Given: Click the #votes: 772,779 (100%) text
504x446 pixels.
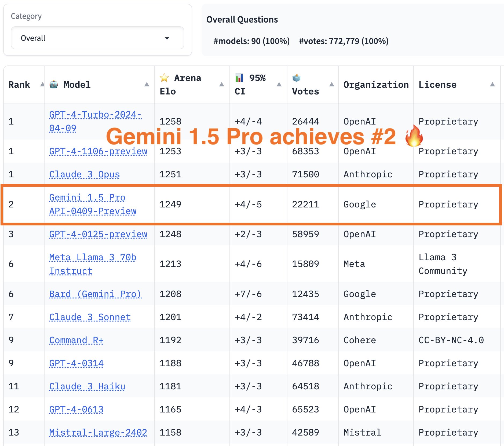Looking at the screenshot, I should (344, 41).
